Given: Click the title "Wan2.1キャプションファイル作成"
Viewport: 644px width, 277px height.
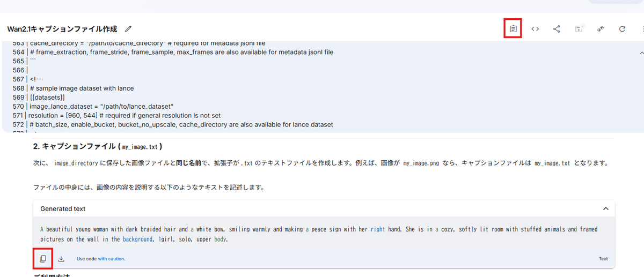Looking at the screenshot, I should (62, 29).
